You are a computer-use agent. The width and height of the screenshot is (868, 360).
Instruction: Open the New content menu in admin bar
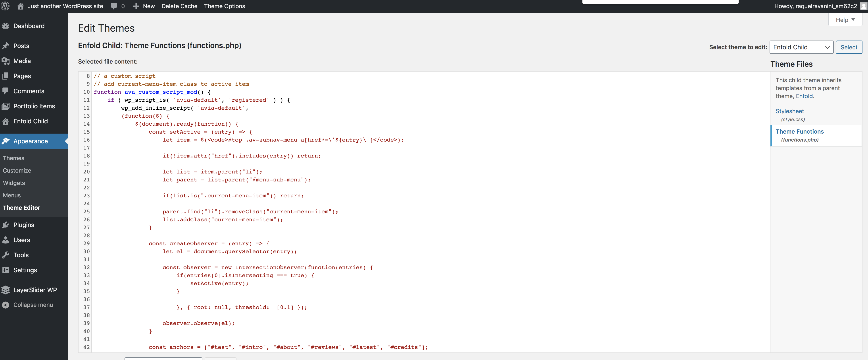point(144,6)
